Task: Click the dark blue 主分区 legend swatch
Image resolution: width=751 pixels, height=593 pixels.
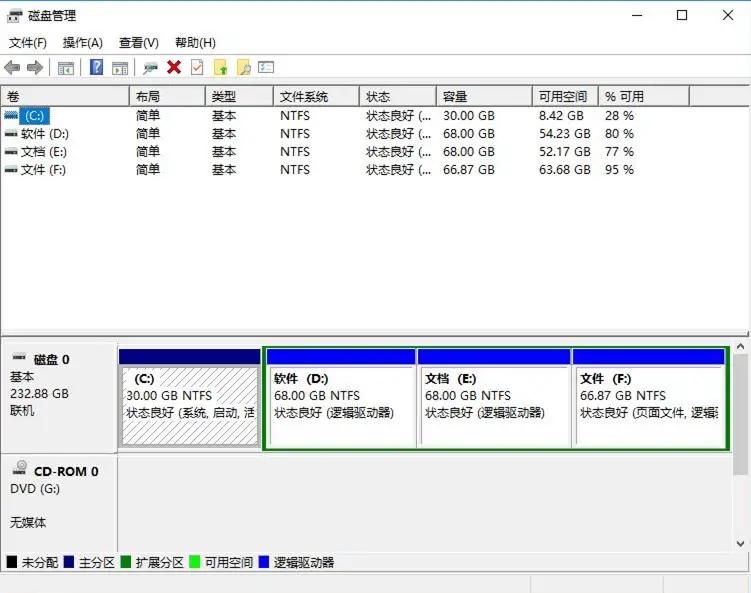Action: click(68, 562)
